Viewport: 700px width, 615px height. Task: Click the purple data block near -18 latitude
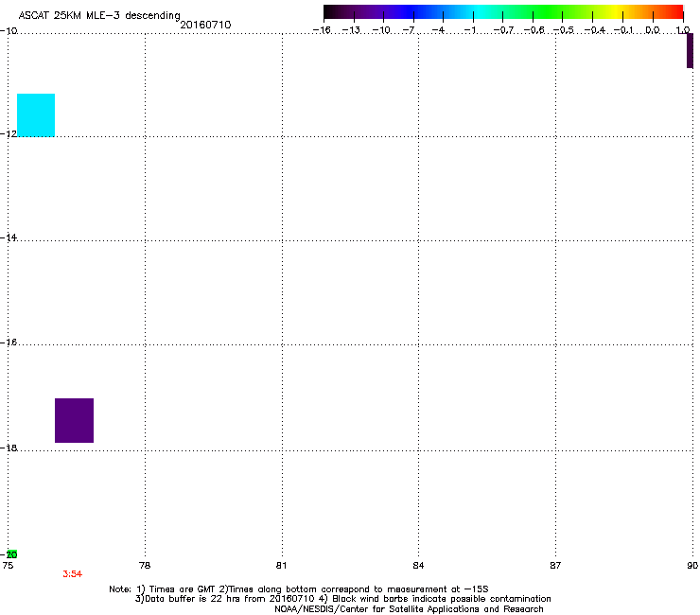74,420
